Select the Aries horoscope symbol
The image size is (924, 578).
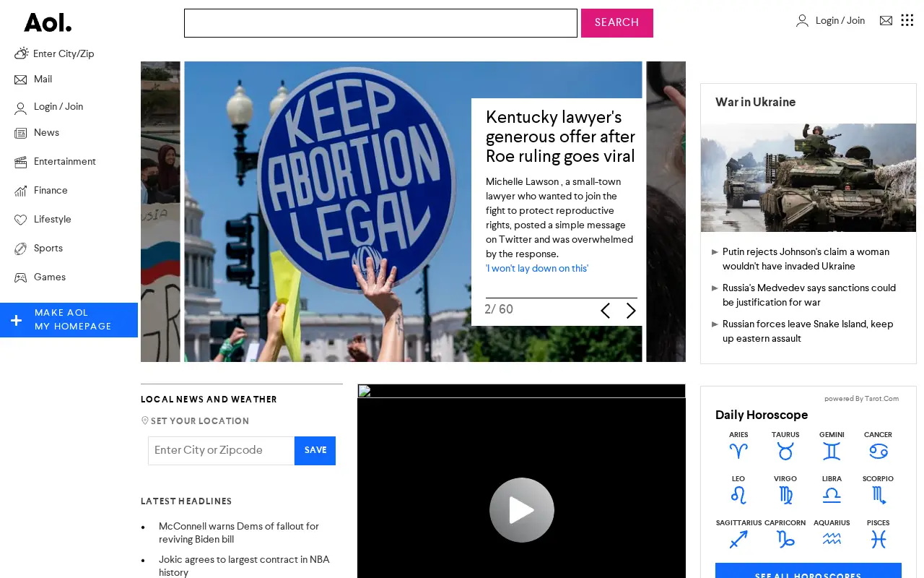(x=738, y=452)
